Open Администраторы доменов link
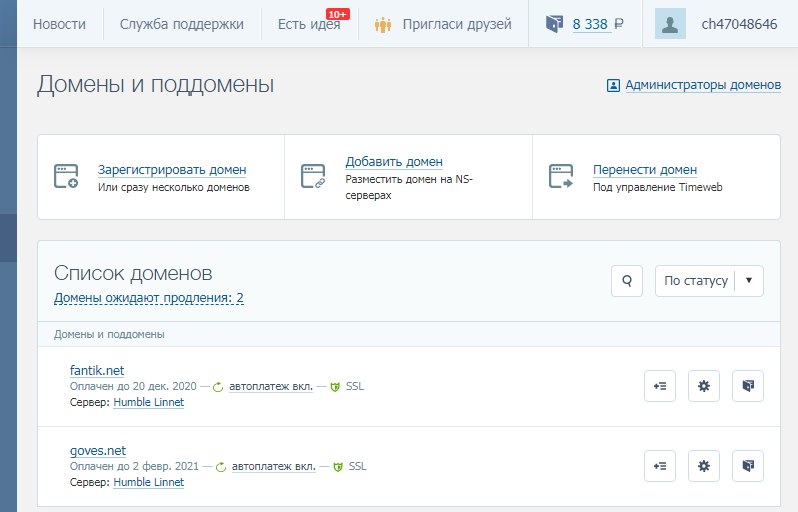The image size is (798, 512). click(703, 84)
